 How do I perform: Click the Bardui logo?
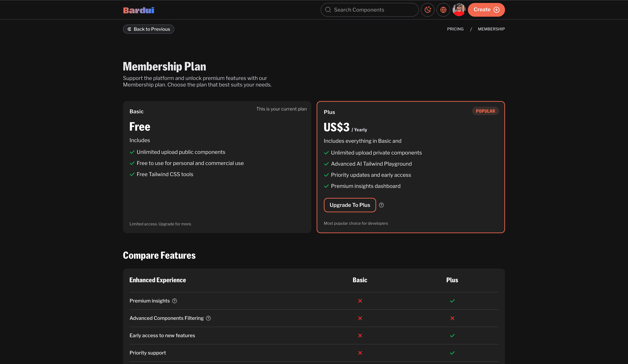[139, 10]
